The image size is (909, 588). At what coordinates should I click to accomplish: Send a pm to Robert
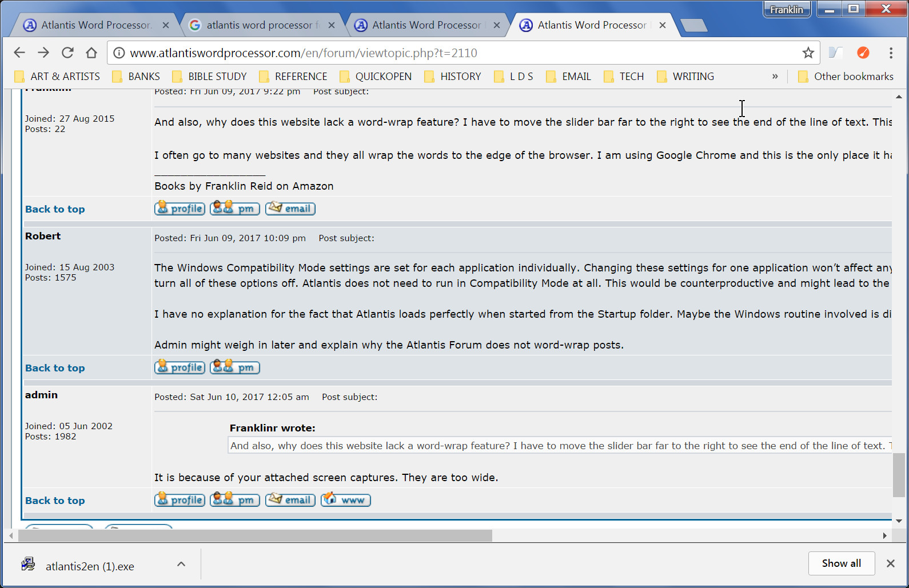[235, 367]
